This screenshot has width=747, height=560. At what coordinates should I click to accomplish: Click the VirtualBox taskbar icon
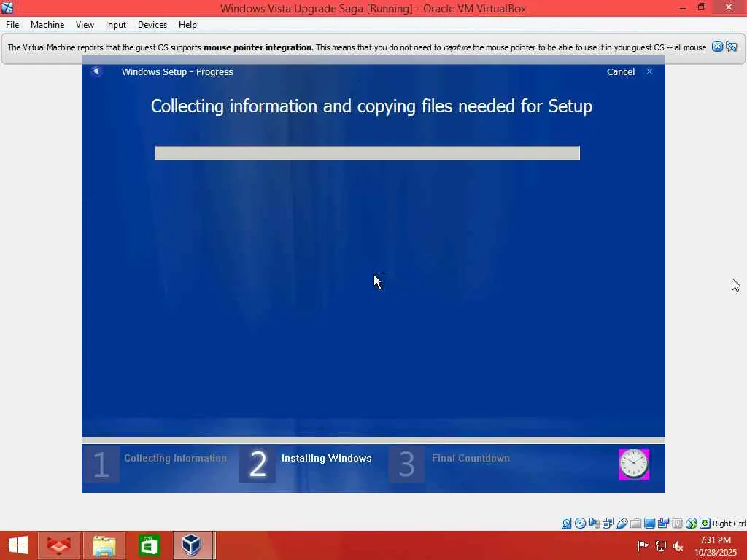[x=192, y=545]
